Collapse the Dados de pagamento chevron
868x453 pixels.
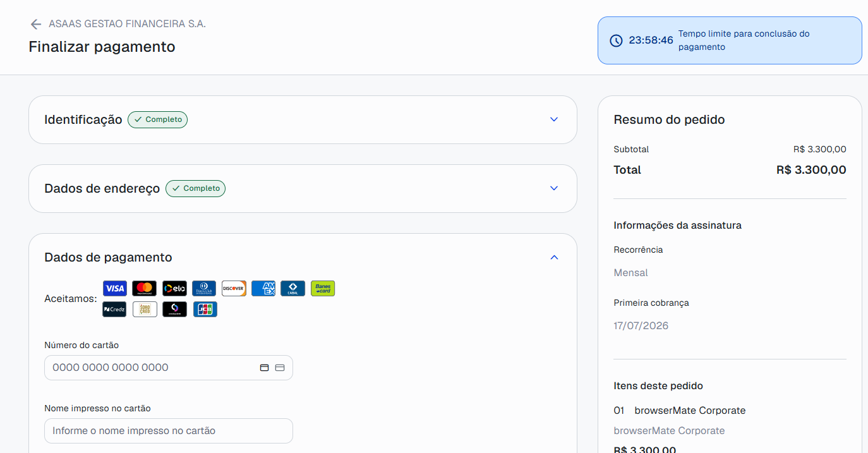pos(554,257)
